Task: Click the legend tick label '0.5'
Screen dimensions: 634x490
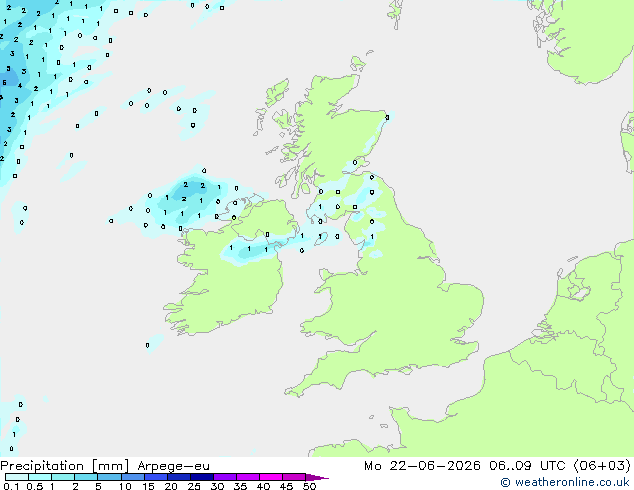Action: click(34, 486)
